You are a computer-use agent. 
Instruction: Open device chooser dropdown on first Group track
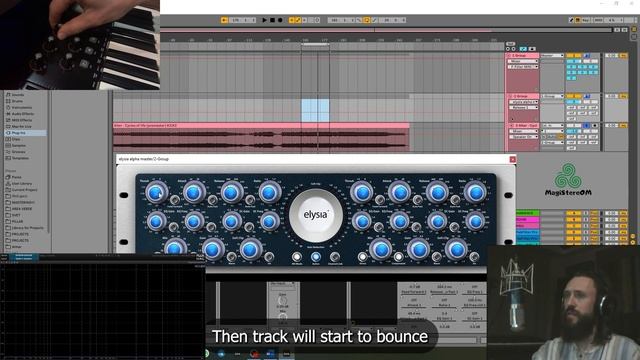523,61
